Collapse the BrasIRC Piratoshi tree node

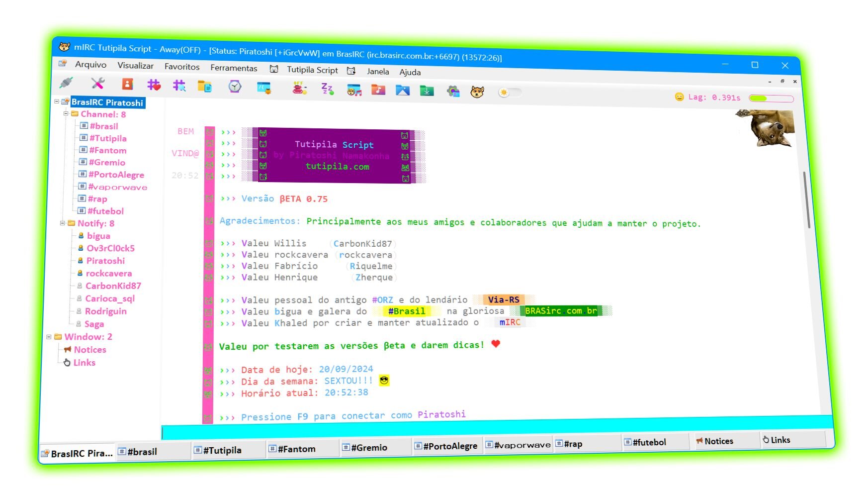coord(57,101)
